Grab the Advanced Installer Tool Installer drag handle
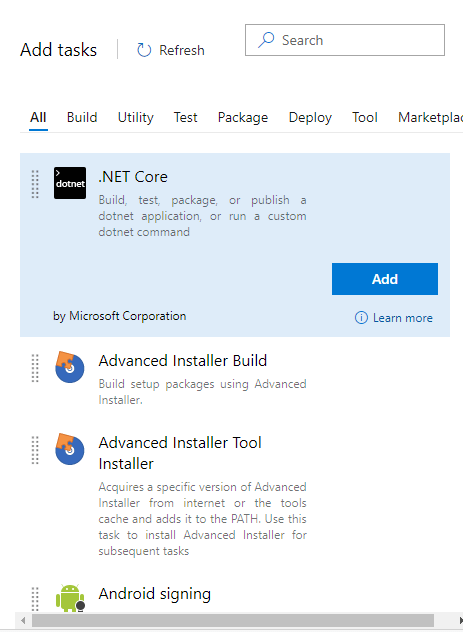Viewport: 463px width, 632px height. (x=35, y=450)
